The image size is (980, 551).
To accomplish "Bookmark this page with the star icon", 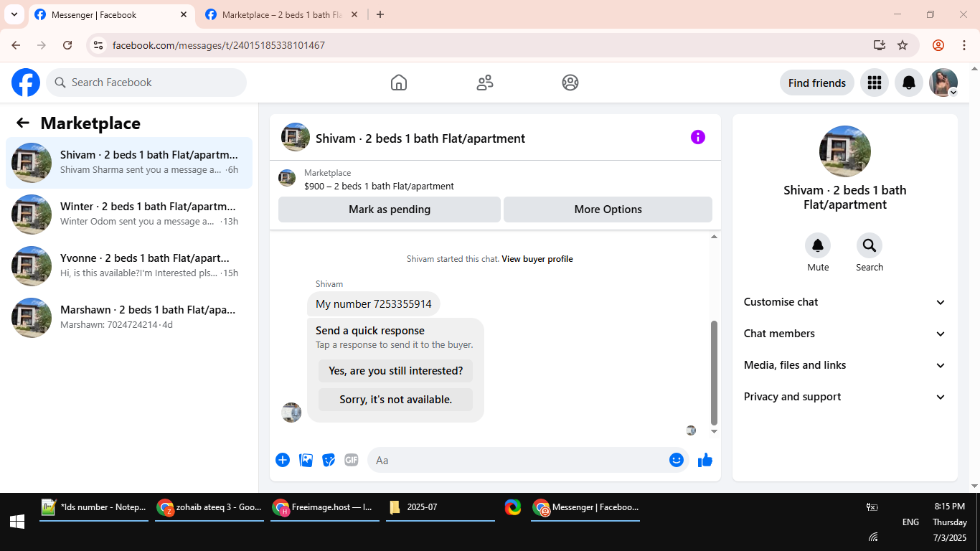I will (903, 45).
